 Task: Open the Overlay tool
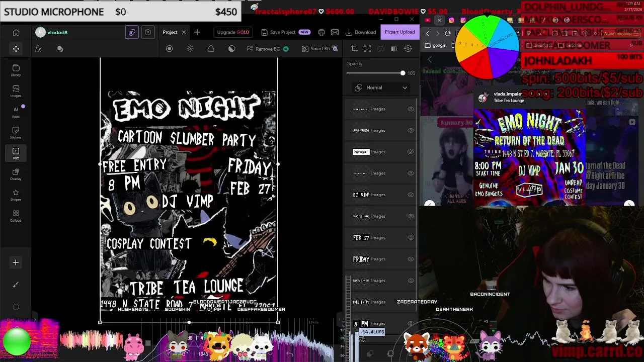(x=16, y=174)
